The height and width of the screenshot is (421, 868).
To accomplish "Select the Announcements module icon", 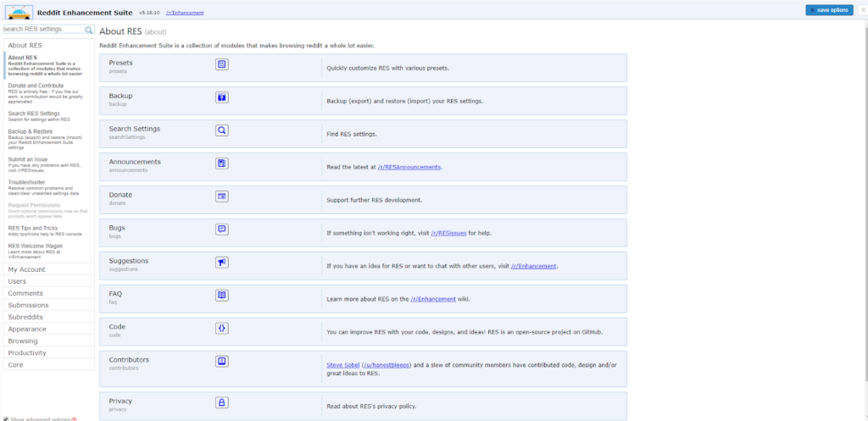I will 221,163.
